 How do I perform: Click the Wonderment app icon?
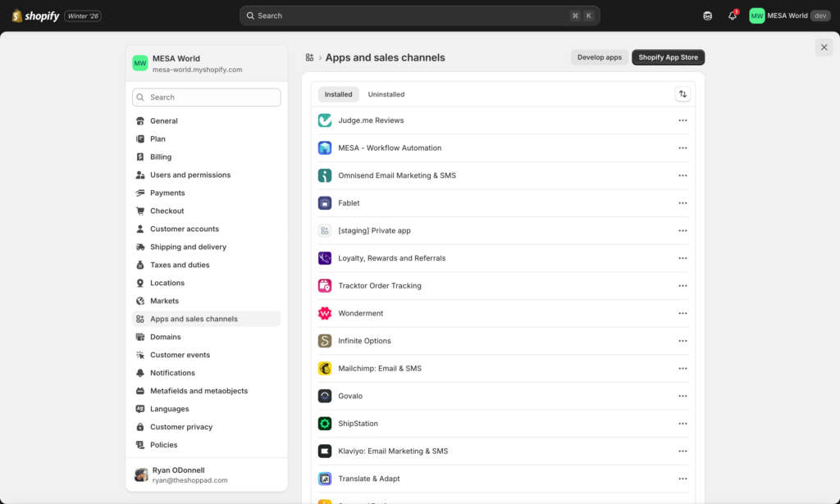(x=325, y=313)
